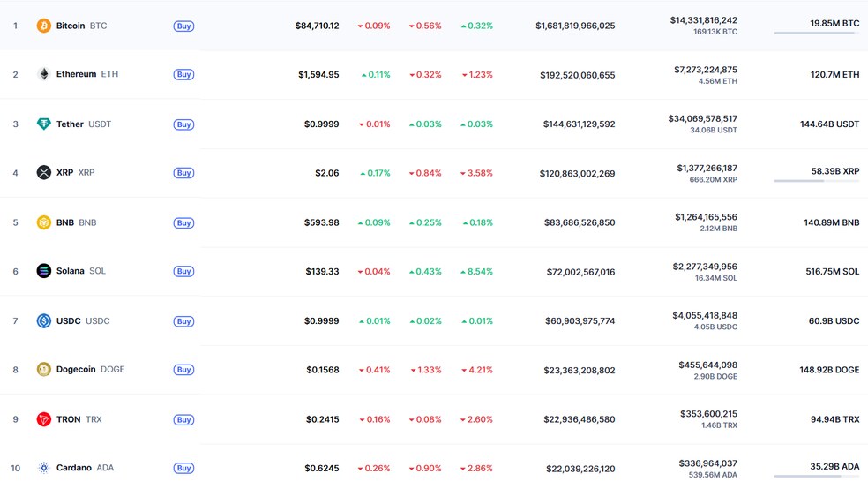The height and width of the screenshot is (489, 868).
Task: Click Buy in the Cardano row
Action: [183, 468]
